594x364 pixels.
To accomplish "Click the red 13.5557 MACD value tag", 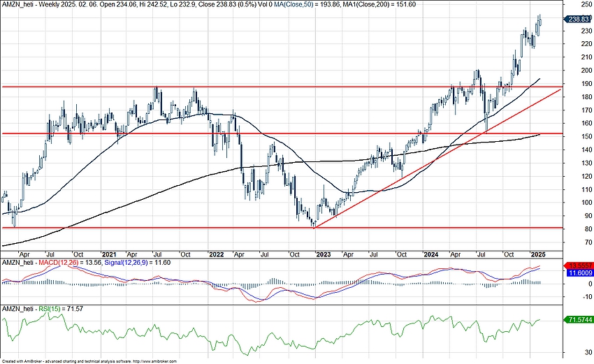I will pos(579,266).
